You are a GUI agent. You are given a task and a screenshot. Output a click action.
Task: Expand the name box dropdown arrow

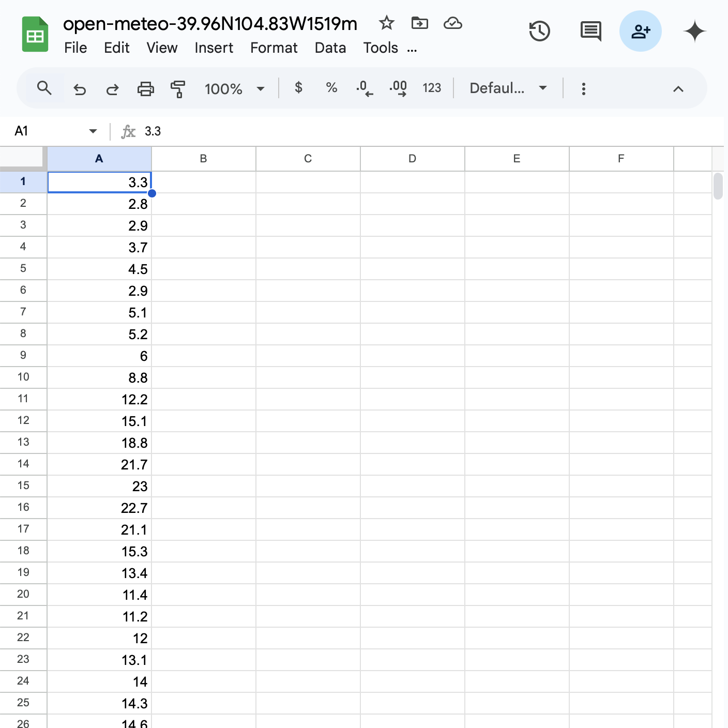(x=93, y=131)
